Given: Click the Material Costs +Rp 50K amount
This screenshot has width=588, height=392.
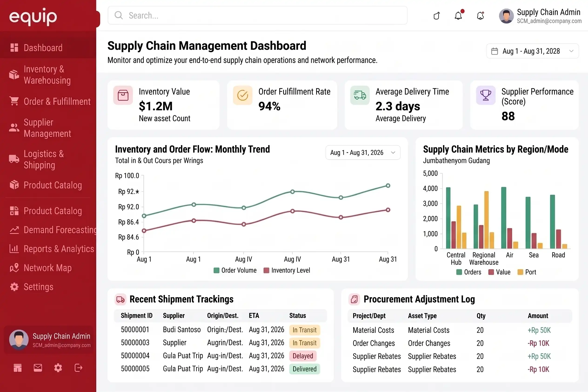Looking at the screenshot, I should pyautogui.click(x=539, y=330).
